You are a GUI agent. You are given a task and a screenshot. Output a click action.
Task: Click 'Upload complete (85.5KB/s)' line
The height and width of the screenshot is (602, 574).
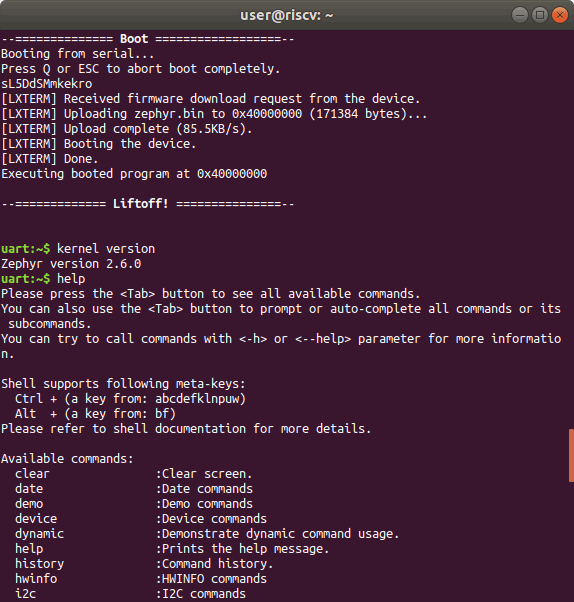127,129
